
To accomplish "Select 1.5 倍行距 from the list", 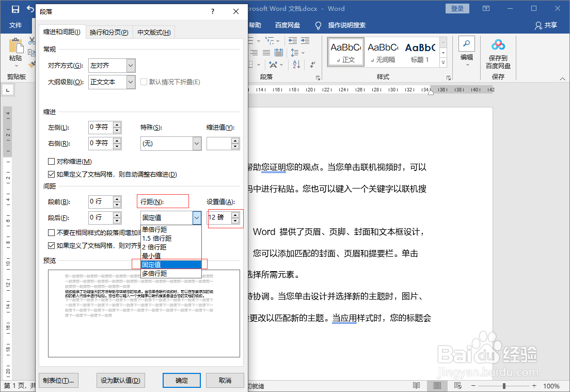I will 171,238.
